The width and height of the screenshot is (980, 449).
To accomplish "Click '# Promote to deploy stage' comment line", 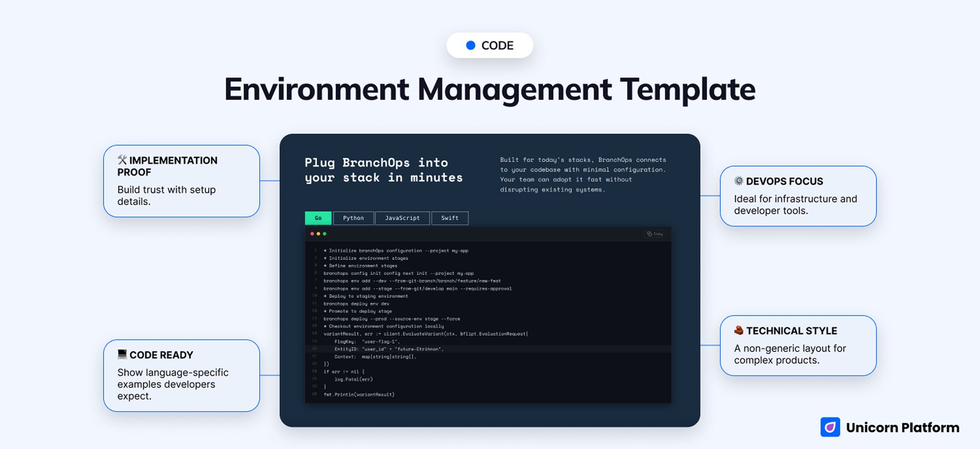I will 358,311.
